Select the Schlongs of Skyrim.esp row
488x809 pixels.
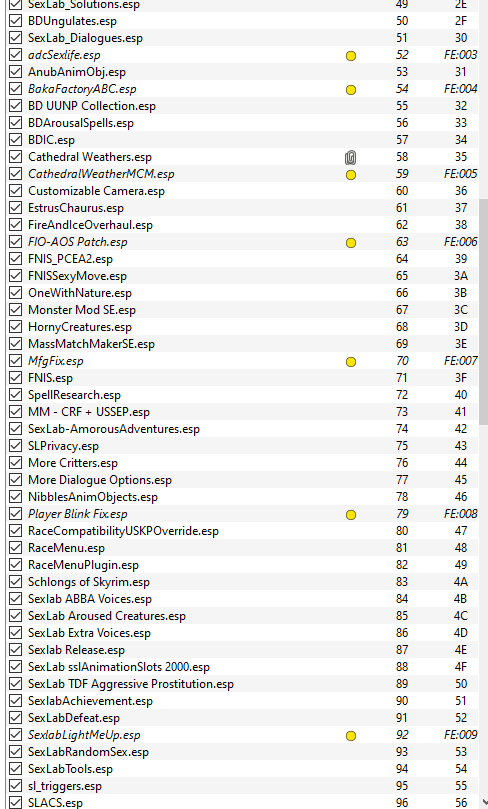242,582
